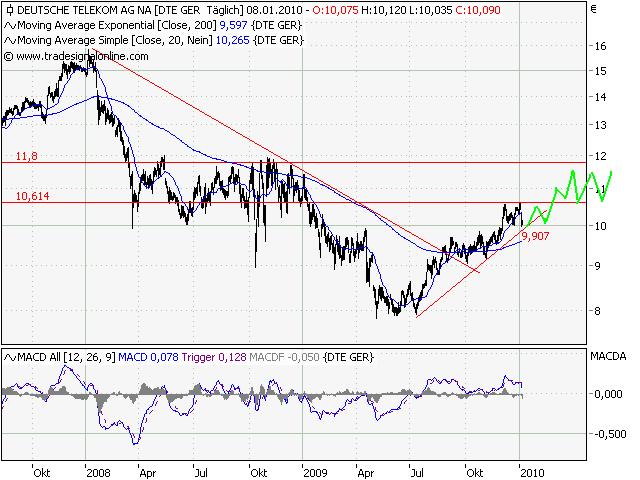Click the wave icon before MACD All
This screenshot has width=640, height=480.
[10, 358]
